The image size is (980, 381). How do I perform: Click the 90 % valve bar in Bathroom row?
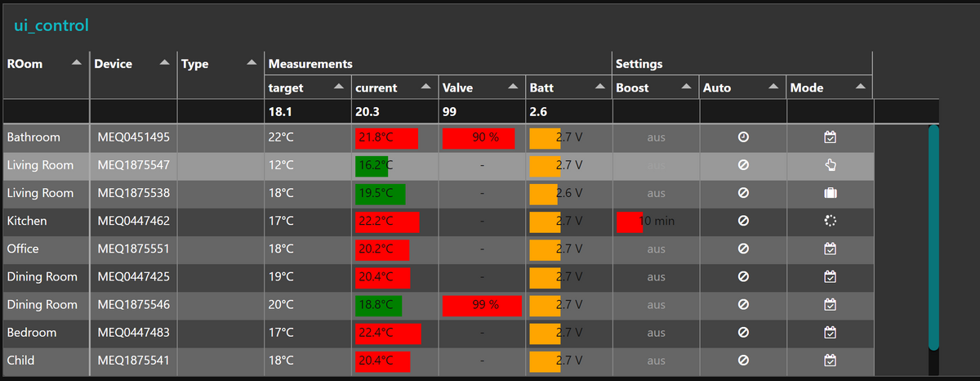tap(479, 138)
